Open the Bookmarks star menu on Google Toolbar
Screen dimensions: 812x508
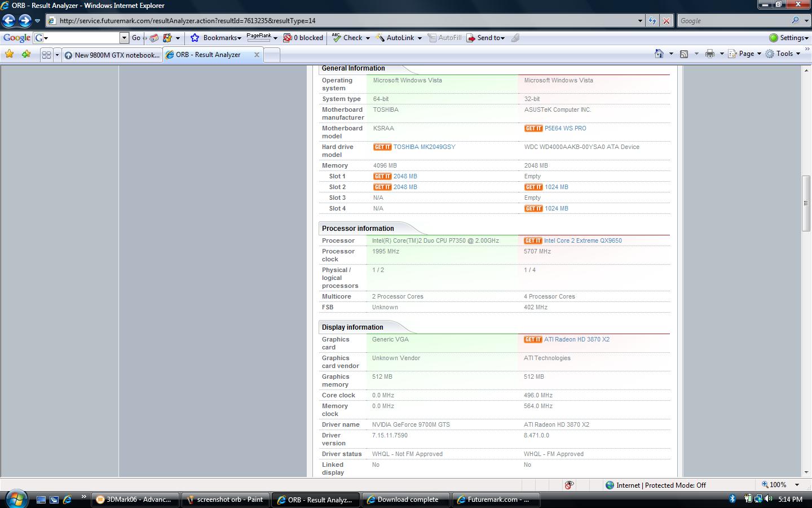pos(215,38)
